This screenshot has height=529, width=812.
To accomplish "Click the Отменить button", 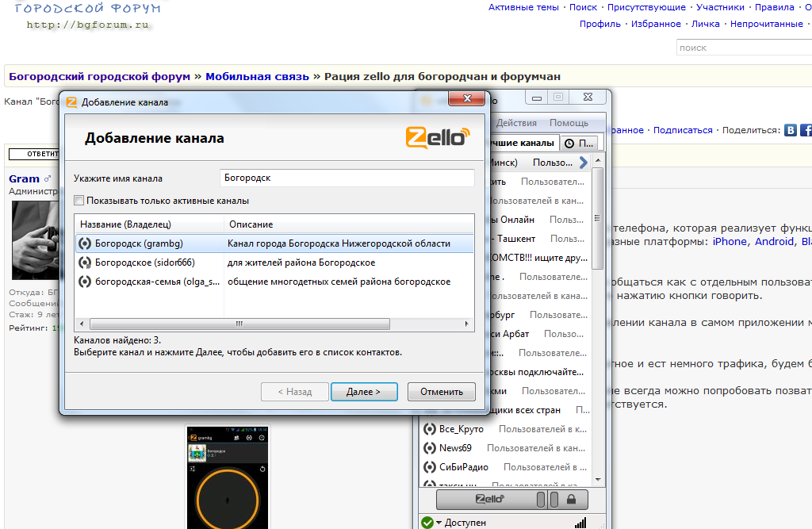I will (x=441, y=392).
